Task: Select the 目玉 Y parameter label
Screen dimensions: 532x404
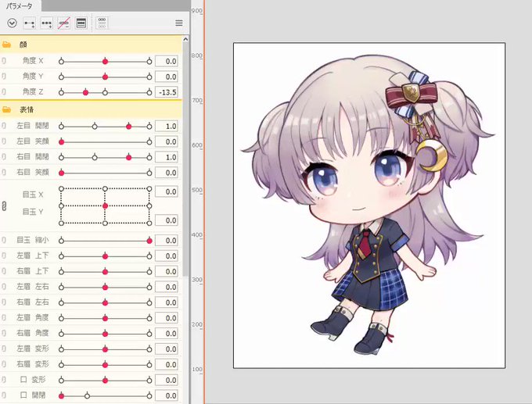Action: [x=33, y=212]
